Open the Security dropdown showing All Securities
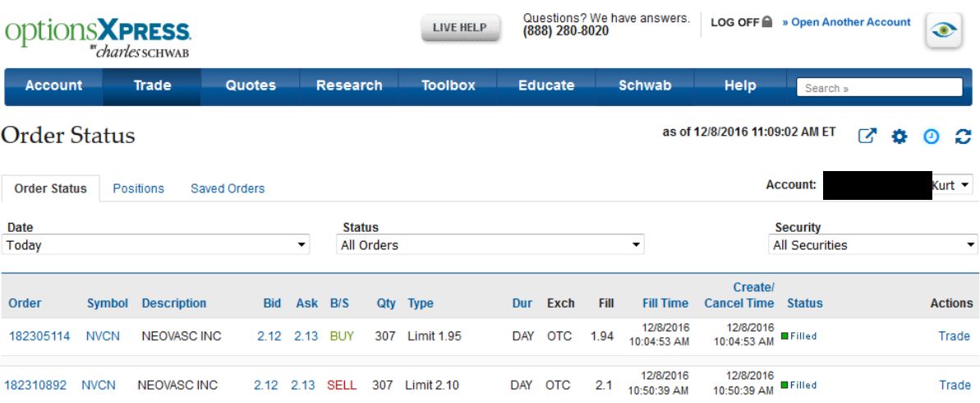This screenshot has height=403, width=980. coord(874,245)
